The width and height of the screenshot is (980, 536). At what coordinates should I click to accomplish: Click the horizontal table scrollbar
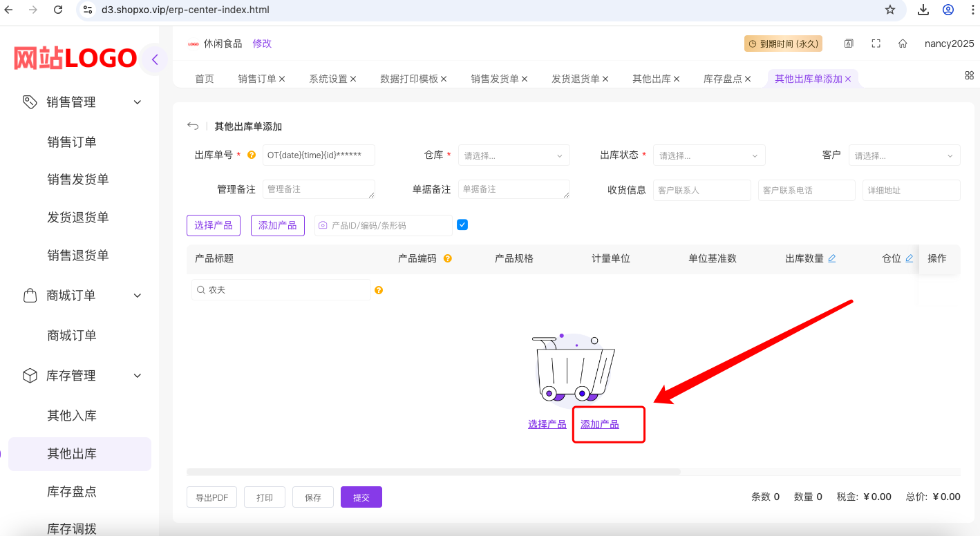(433, 472)
